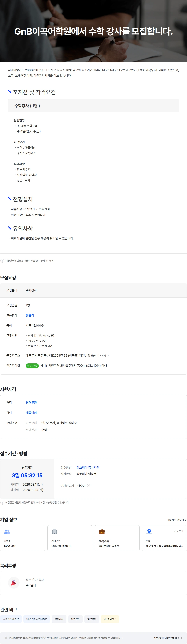Click the 16:30 ~ 19:00 work hours

(37, 340)
